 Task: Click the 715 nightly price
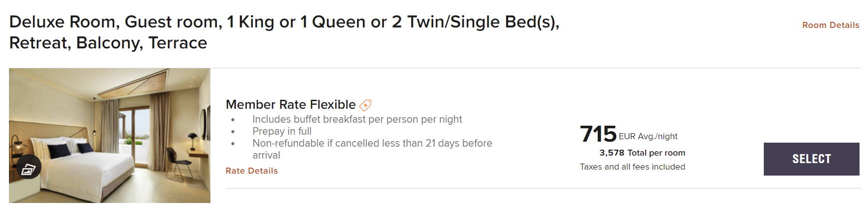(x=598, y=134)
